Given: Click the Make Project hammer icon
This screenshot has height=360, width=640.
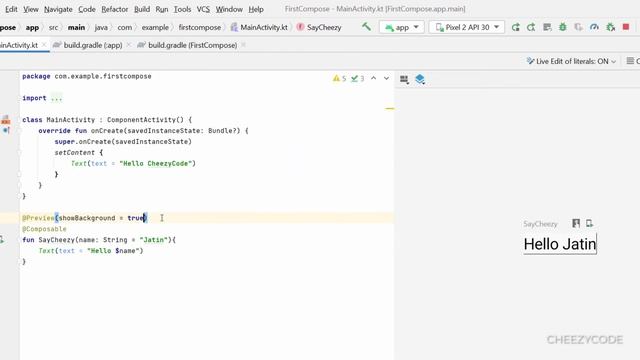Looking at the screenshot, I should [367, 27].
